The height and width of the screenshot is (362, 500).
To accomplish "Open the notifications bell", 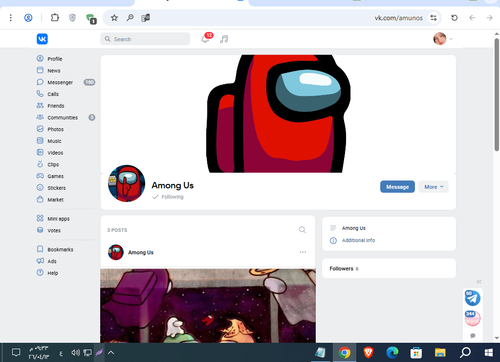I will 205,39.
